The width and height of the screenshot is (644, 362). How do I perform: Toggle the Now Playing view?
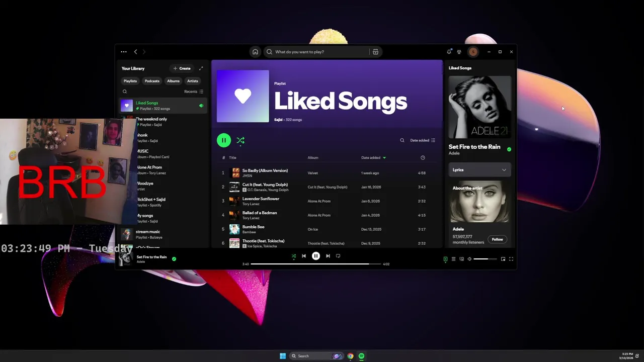(x=445, y=259)
